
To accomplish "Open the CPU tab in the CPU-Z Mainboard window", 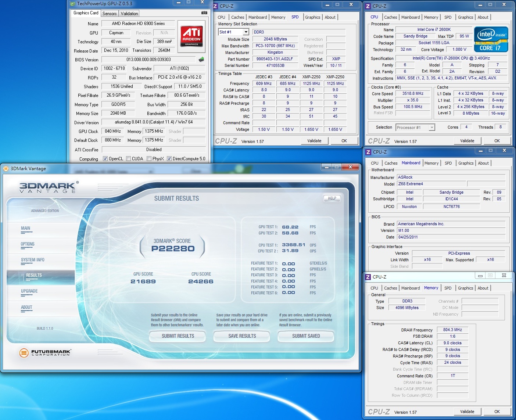I will point(375,163).
